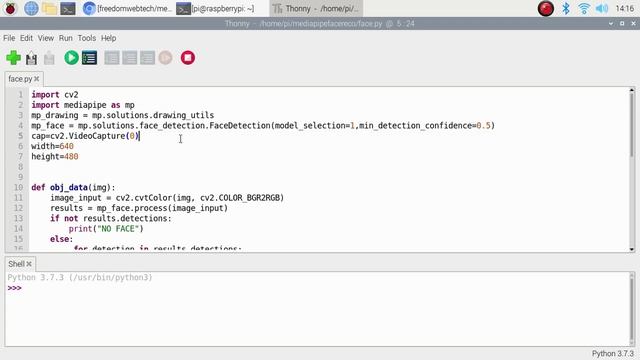The image size is (640, 360).
Task: Click the Step over toolbar icon
Action: [x=112, y=58]
